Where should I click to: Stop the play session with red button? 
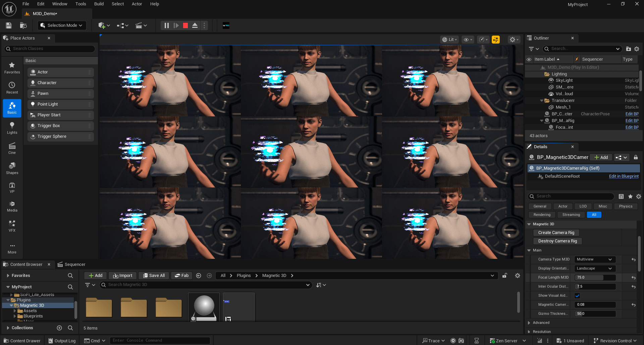tap(185, 25)
